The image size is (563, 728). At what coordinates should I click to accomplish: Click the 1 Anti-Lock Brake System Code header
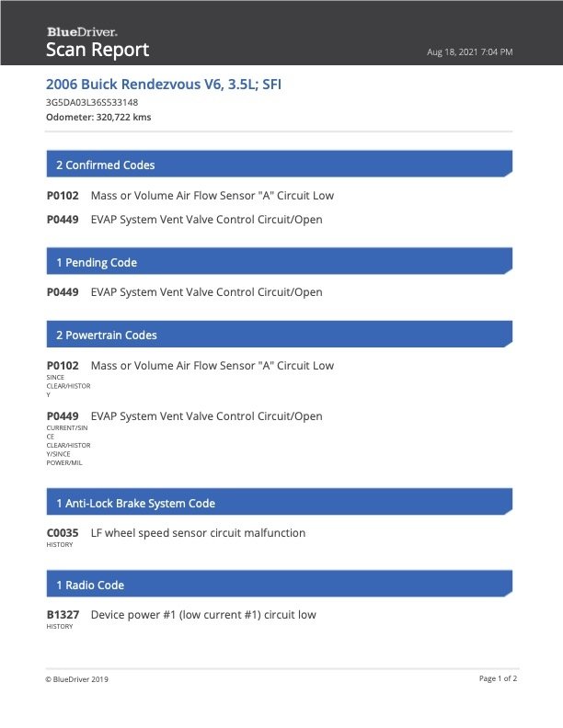click(135, 504)
